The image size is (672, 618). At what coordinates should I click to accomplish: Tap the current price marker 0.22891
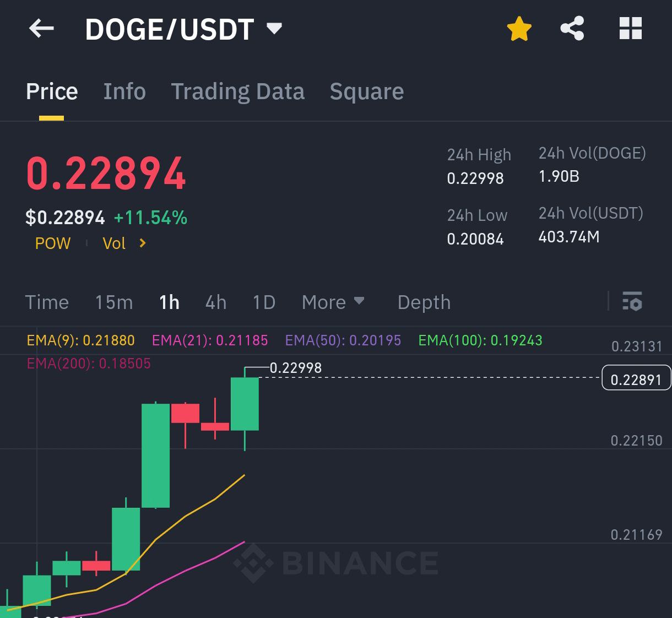tap(636, 378)
